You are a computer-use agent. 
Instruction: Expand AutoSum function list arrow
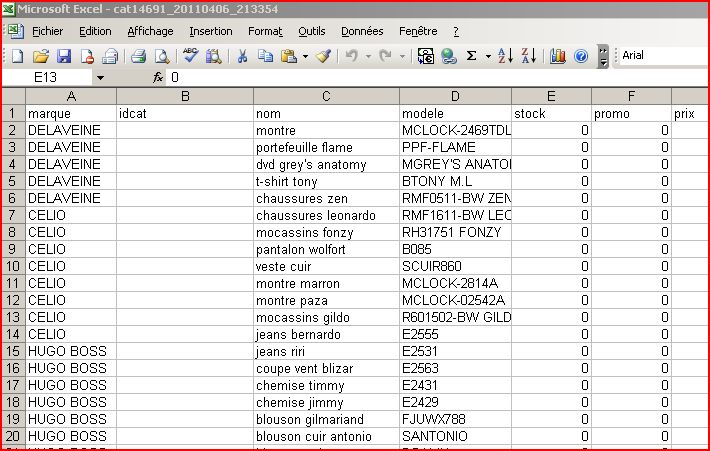click(x=488, y=57)
